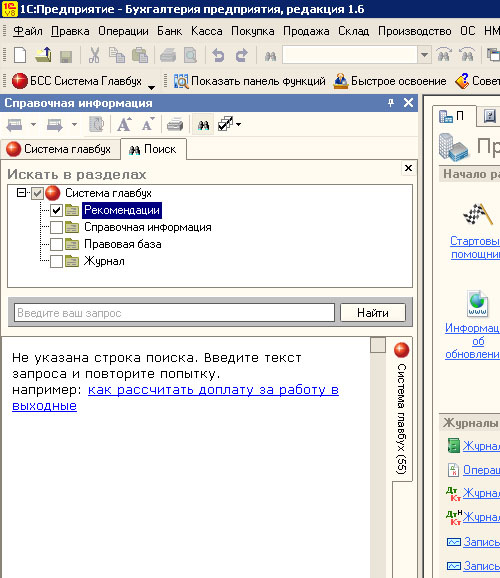Click the paste clipboard icon
Screen dimensions: 500x578
(x=140, y=55)
